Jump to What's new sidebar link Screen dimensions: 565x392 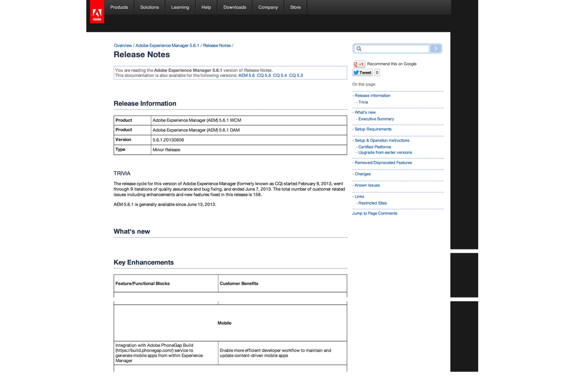tap(365, 113)
